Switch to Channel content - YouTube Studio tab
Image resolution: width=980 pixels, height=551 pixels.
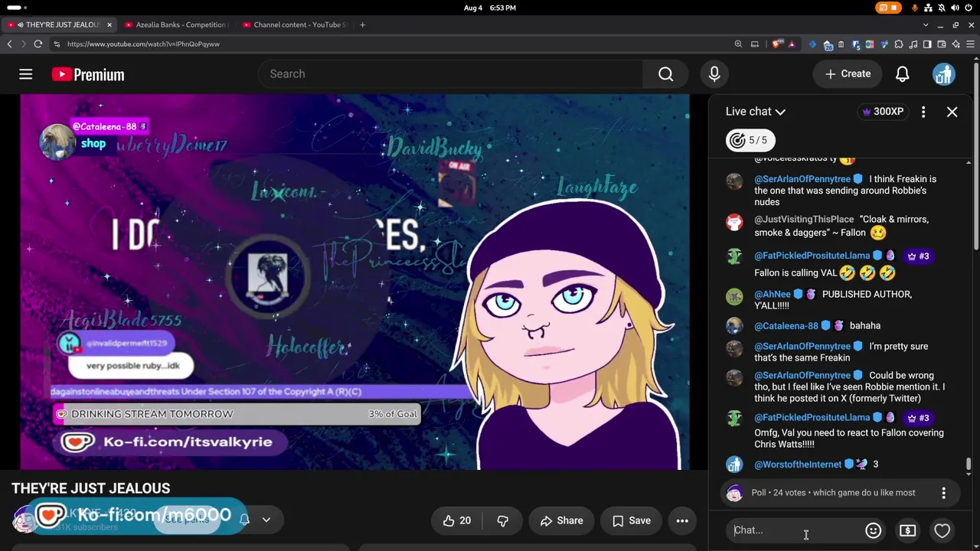pyautogui.click(x=296, y=24)
